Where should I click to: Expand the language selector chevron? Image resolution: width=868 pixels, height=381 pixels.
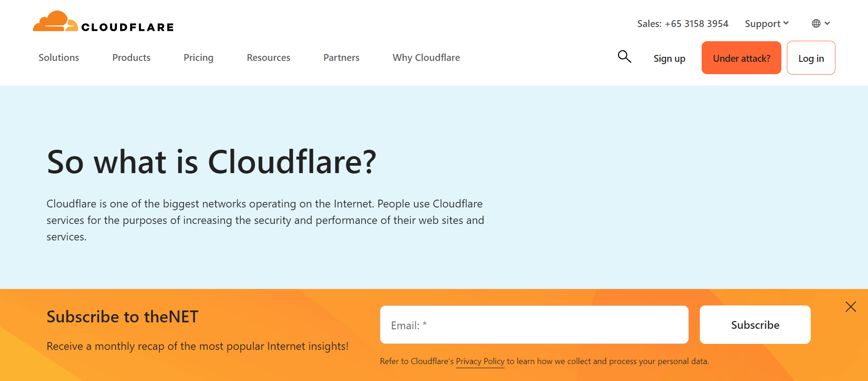pos(827,23)
